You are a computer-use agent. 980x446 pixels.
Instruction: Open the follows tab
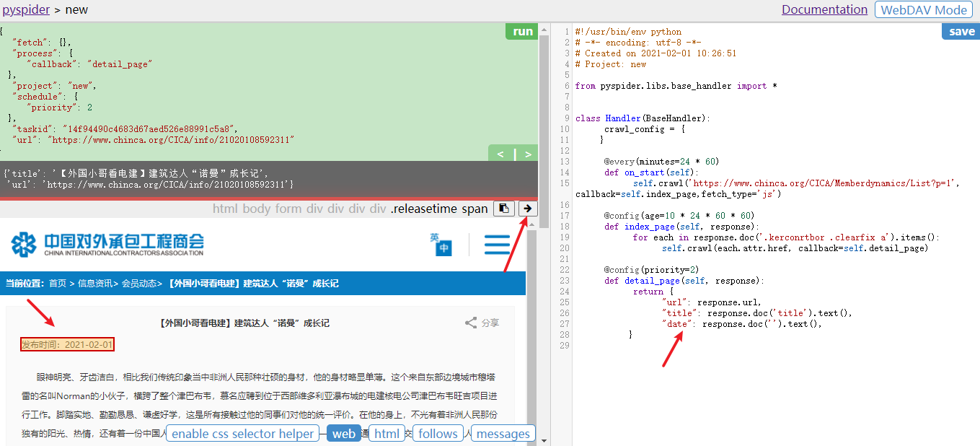tap(438, 434)
